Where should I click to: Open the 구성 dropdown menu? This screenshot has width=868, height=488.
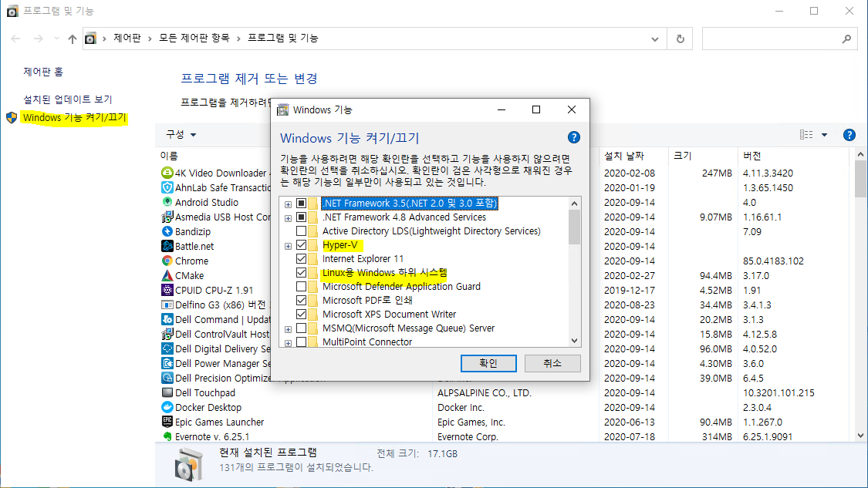(x=181, y=134)
